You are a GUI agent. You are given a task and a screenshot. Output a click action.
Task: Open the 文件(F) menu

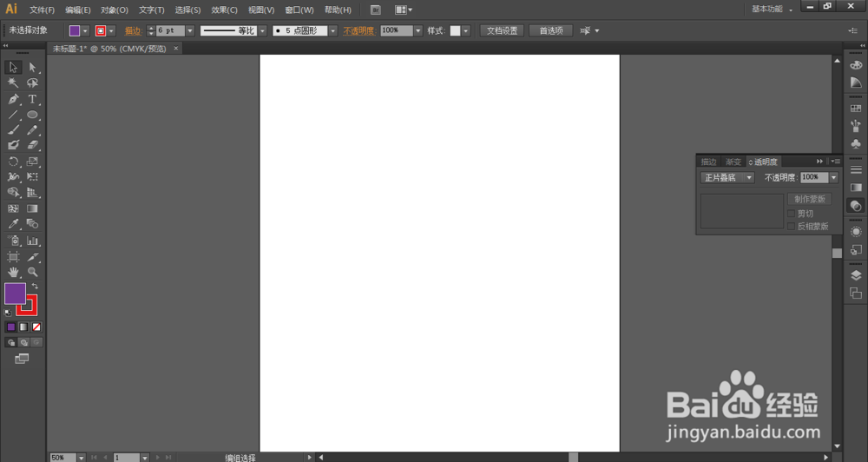(42, 10)
